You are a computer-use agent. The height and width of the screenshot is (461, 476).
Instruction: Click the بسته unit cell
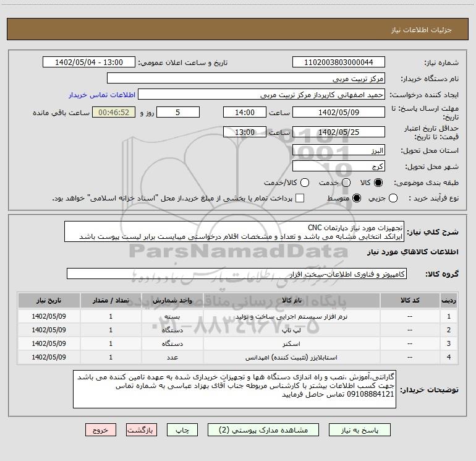(x=172, y=316)
